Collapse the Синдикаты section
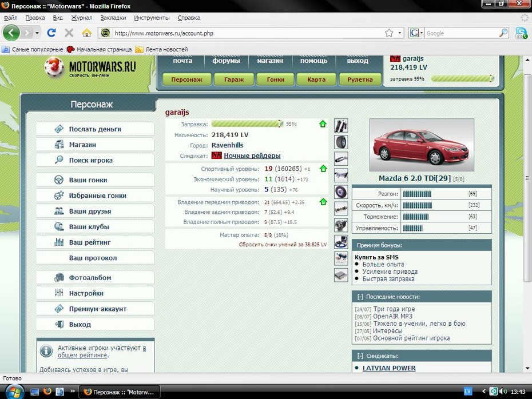 [360, 356]
